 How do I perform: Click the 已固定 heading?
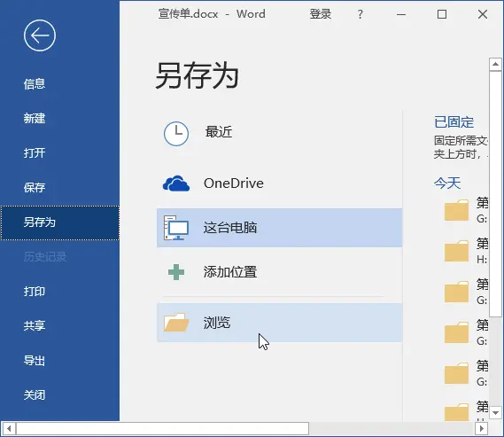(454, 122)
